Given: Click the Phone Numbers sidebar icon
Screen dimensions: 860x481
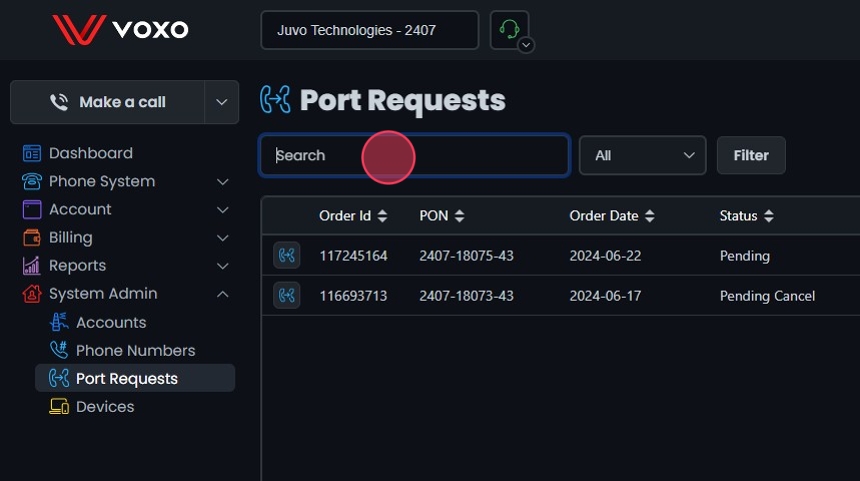Looking at the screenshot, I should (x=59, y=351).
